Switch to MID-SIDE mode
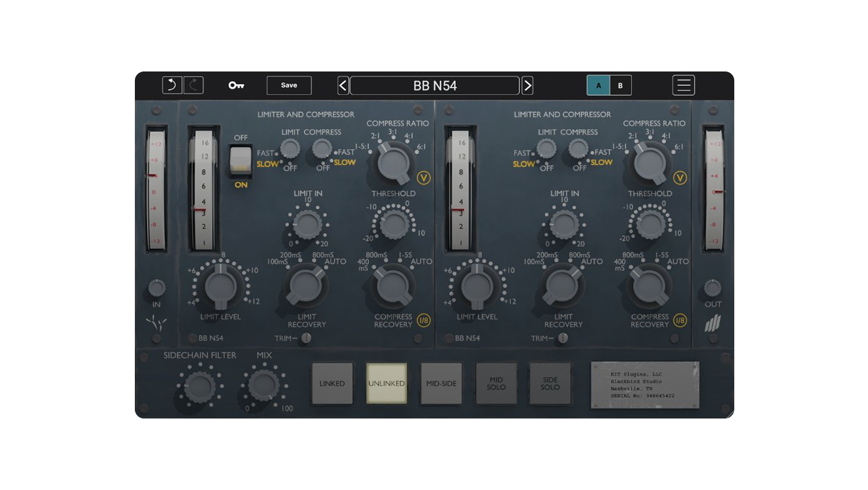This screenshot has width=868, height=490. (441, 383)
